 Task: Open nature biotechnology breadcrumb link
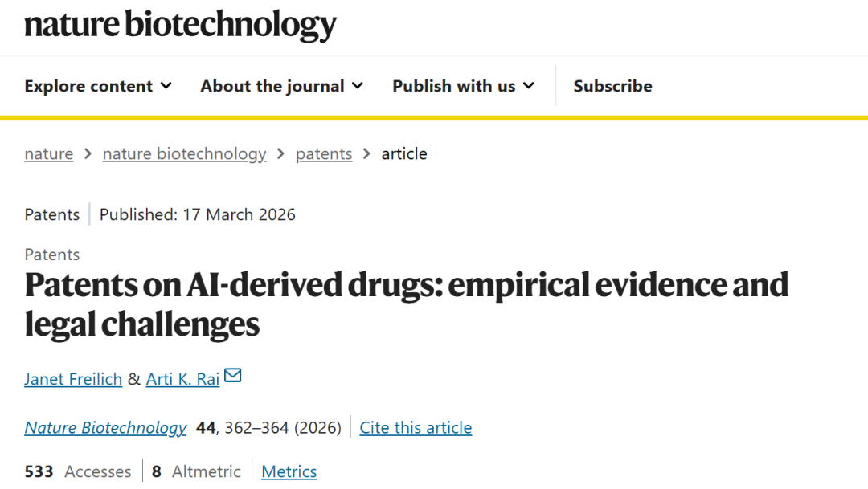click(184, 154)
